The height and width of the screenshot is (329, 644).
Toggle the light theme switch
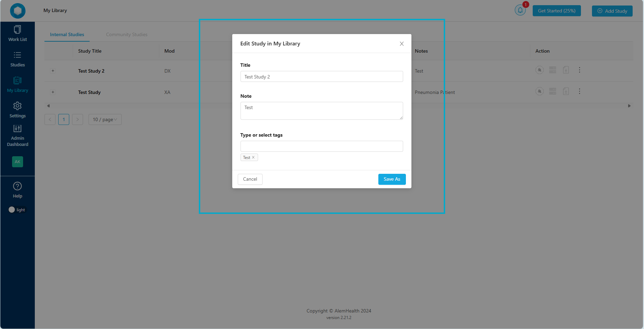click(x=17, y=210)
